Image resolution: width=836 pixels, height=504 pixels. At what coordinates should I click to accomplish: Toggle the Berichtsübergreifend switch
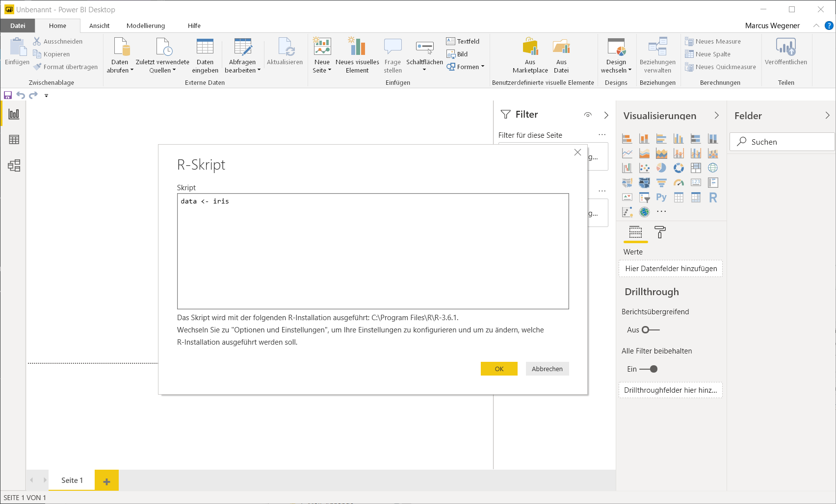coord(651,330)
